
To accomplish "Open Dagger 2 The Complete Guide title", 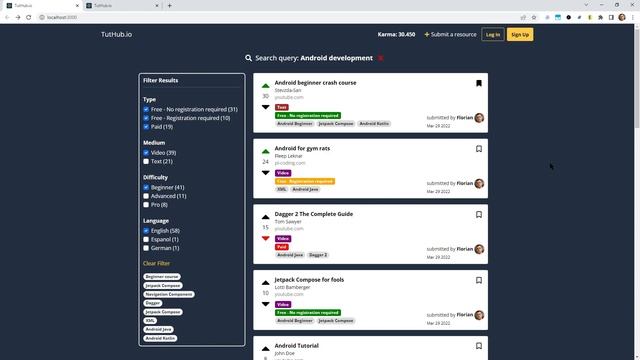I will (x=313, y=214).
